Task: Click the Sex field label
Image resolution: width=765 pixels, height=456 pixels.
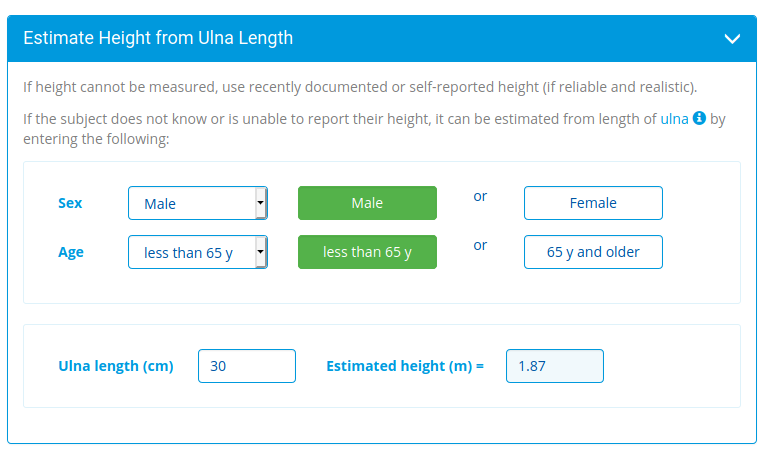Action: (x=70, y=203)
